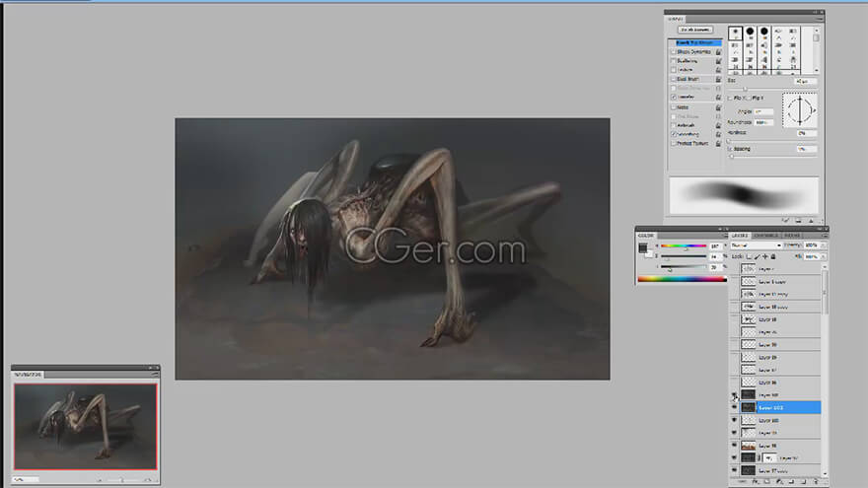Create a new group folder icon
The image size is (868, 488).
792,482
